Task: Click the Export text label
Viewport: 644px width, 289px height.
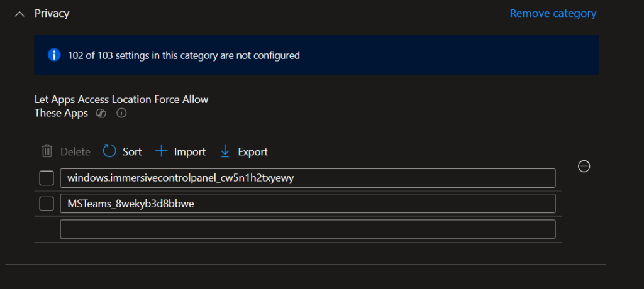Action: tap(253, 152)
